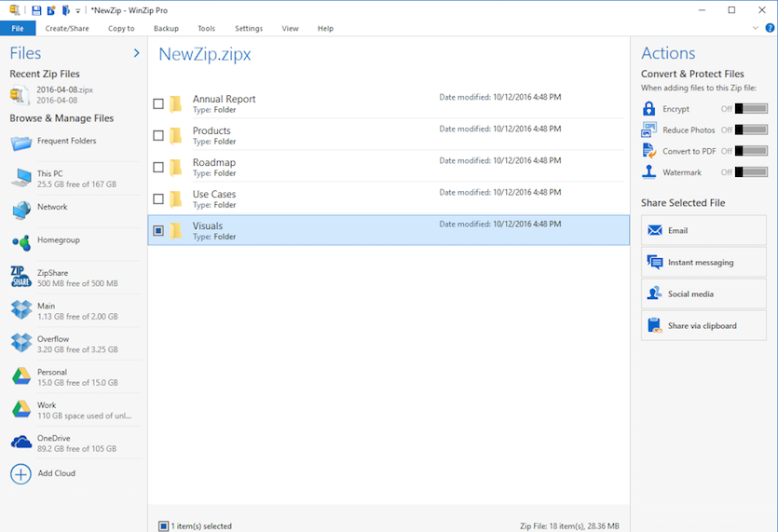Open the Create/Share ribbon tab
The width and height of the screenshot is (778, 532).
(x=67, y=28)
